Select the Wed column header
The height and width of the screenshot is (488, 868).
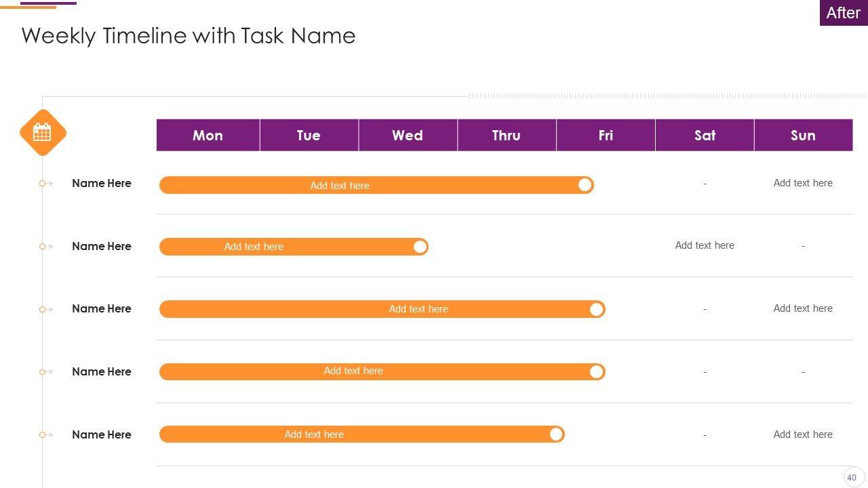[408, 136]
